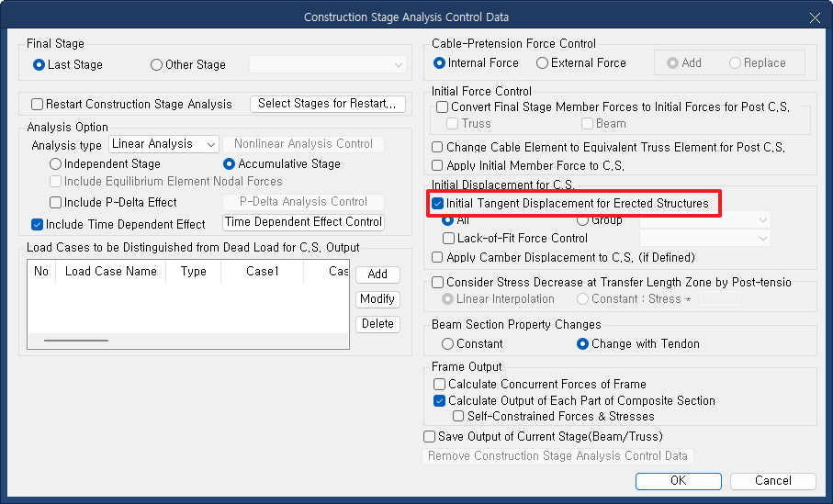This screenshot has width=833, height=504.
Task: Uncheck Include Time Dependent Effect
Action: [x=37, y=225]
